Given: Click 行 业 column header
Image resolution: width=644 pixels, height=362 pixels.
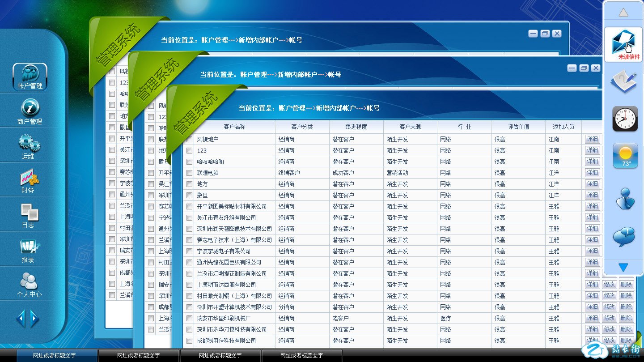Looking at the screenshot, I should [464, 127].
